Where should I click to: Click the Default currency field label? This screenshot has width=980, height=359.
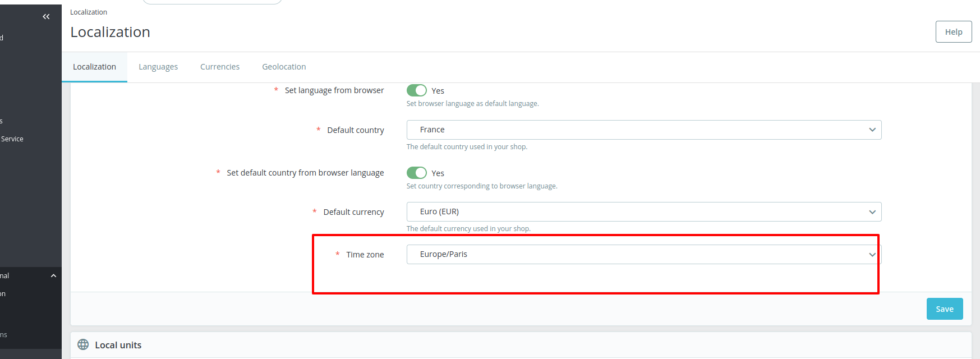[x=353, y=212]
